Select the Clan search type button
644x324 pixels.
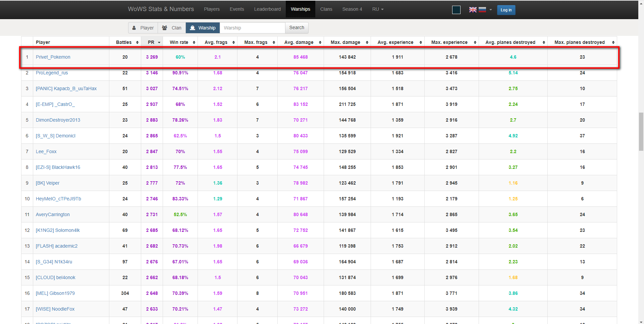coord(172,28)
